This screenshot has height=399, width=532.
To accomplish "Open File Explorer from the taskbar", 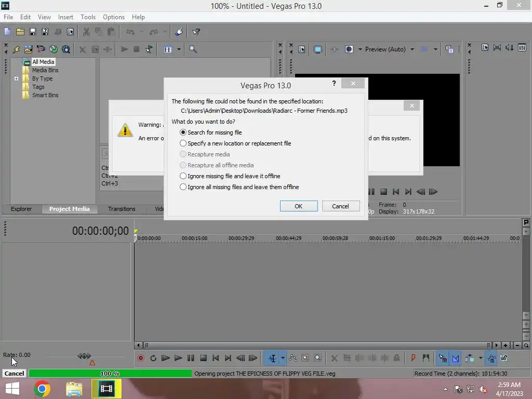I will (x=74, y=389).
